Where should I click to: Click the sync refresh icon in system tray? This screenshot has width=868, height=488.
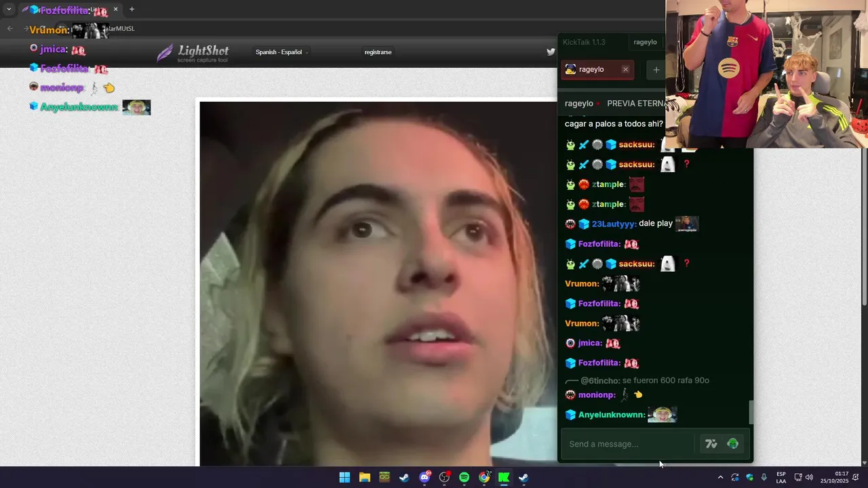(x=735, y=477)
